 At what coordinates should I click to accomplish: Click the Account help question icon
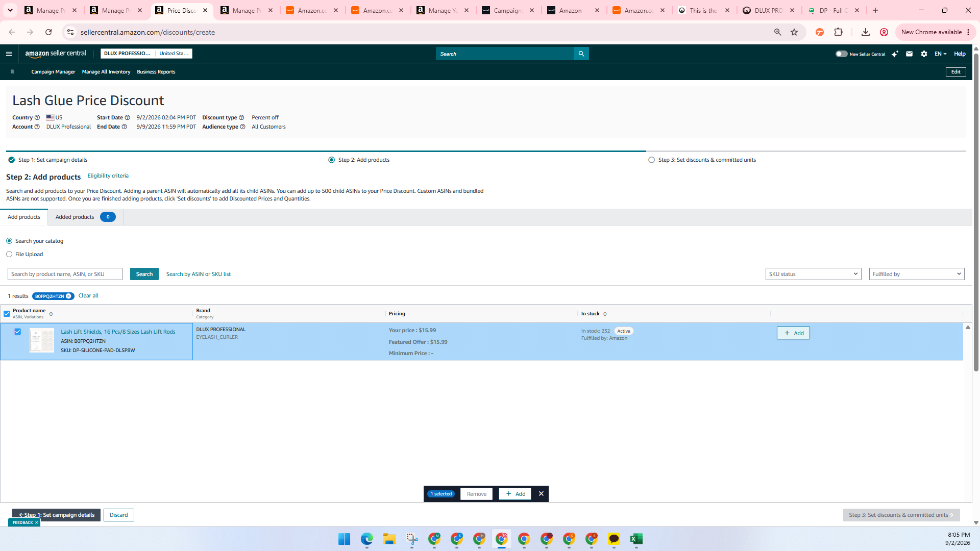point(37,127)
